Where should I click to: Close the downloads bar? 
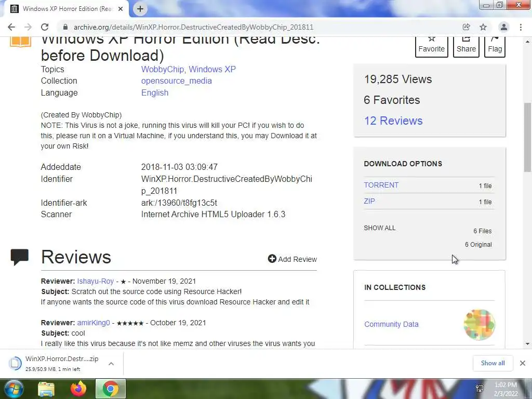coord(523,363)
